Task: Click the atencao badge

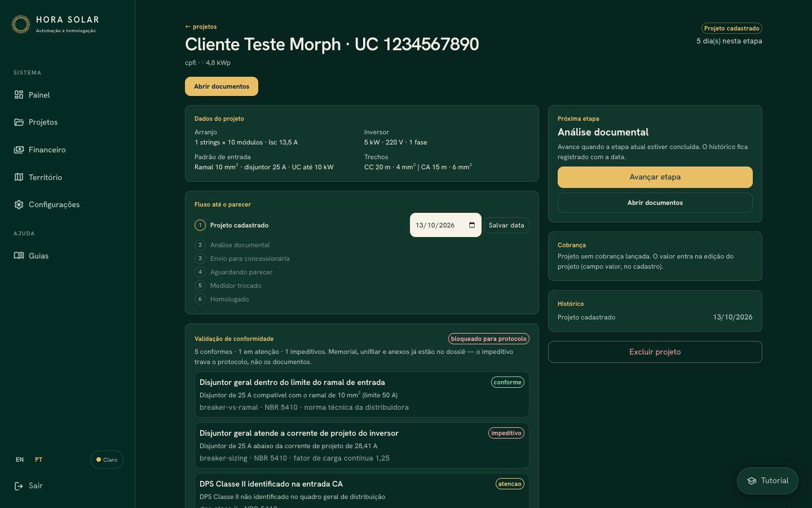Action: coord(510,484)
